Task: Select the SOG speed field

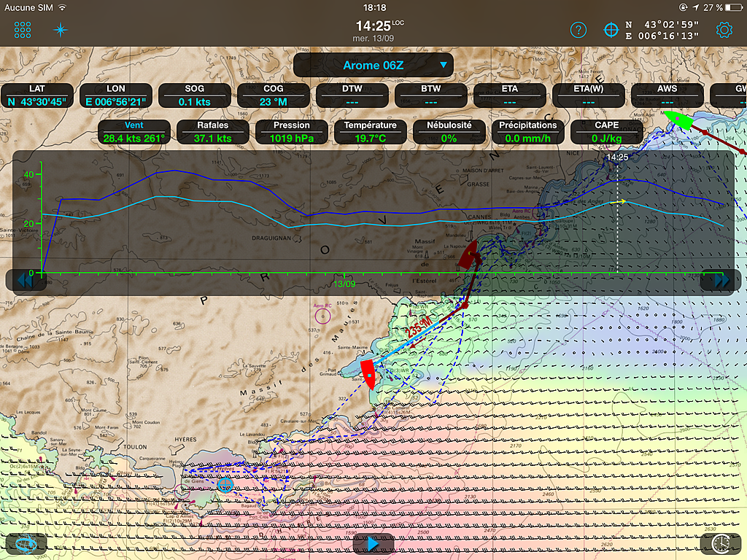Action: (x=194, y=96)
